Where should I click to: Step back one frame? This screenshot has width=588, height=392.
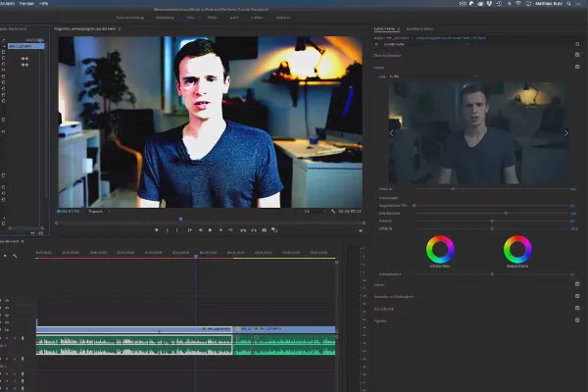pos(200,230)
